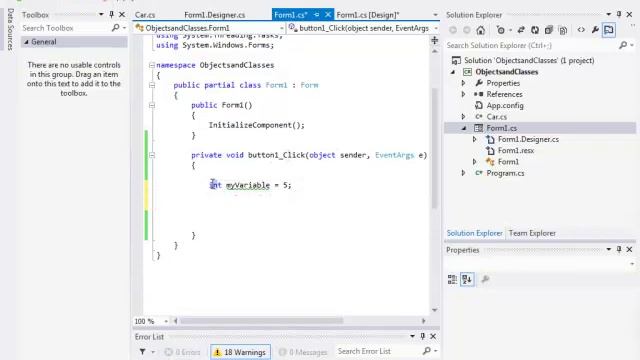Screen dimensions: 640x360
Task: Switch to the Solution Explorer bottom tab
Action: coord(474,233)
